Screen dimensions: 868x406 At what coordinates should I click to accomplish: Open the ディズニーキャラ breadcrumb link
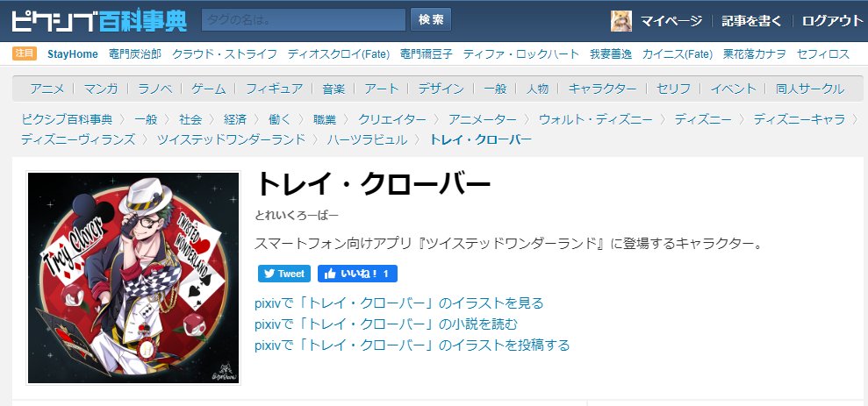799,119
